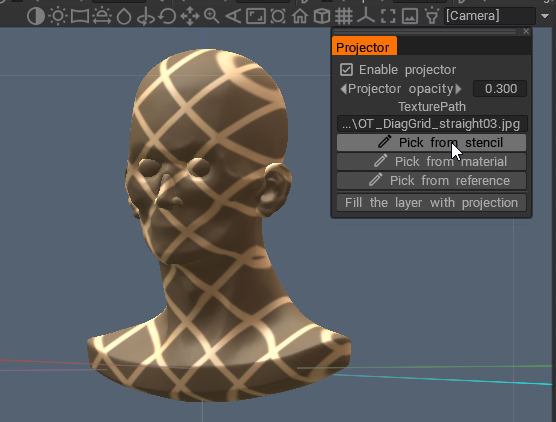Viewport: 556px width, 422px height.
Task: Toggle the grid display icon
Action: click(x=344, y=16)
